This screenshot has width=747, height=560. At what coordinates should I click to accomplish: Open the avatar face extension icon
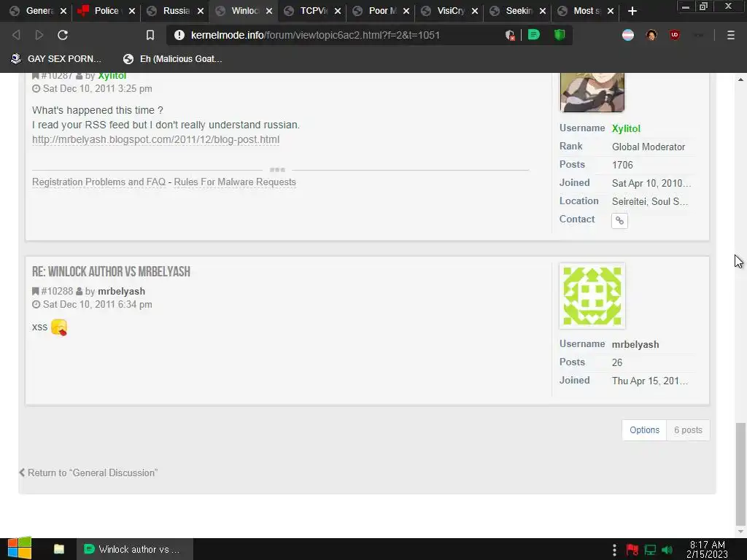(651, 35)
